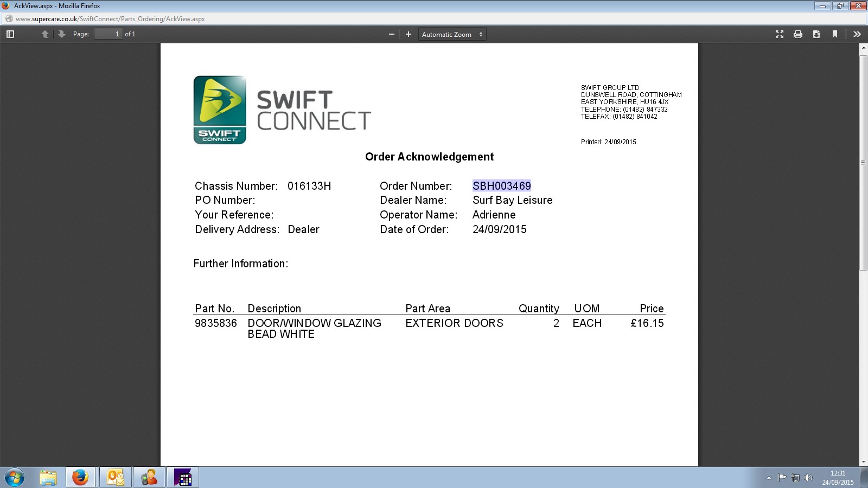This screenshot has height=488, width=868.
Task: Click the TELEFAX: (01482) 841042 line
Action: 619,117
